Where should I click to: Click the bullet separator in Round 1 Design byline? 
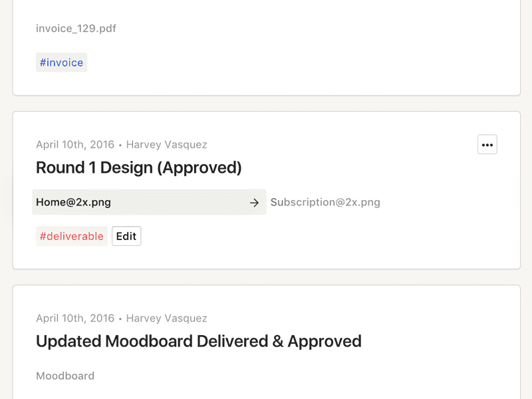click(x=120, y=145)
